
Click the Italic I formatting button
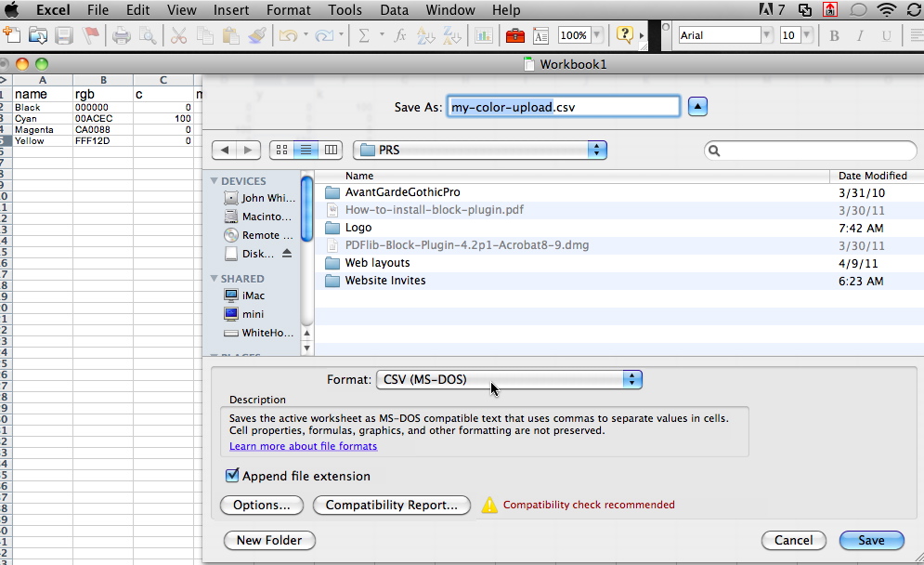860,35
